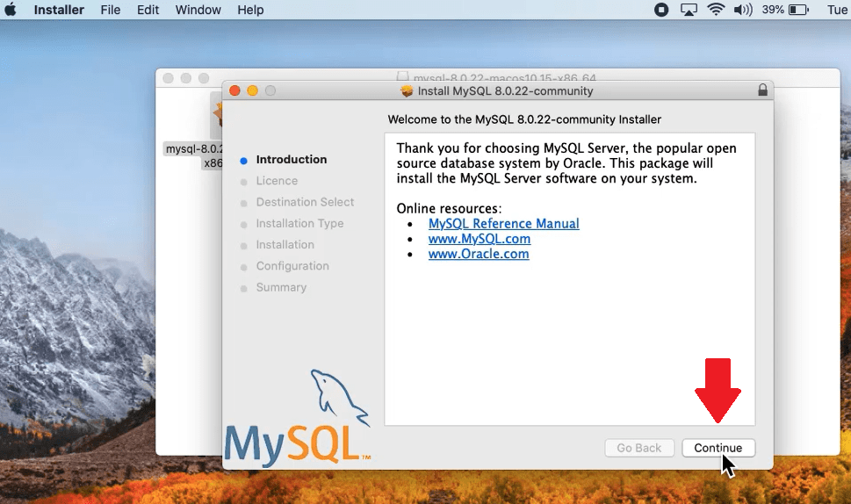
Task: Select the Licence step
Action: click(277, 181)
